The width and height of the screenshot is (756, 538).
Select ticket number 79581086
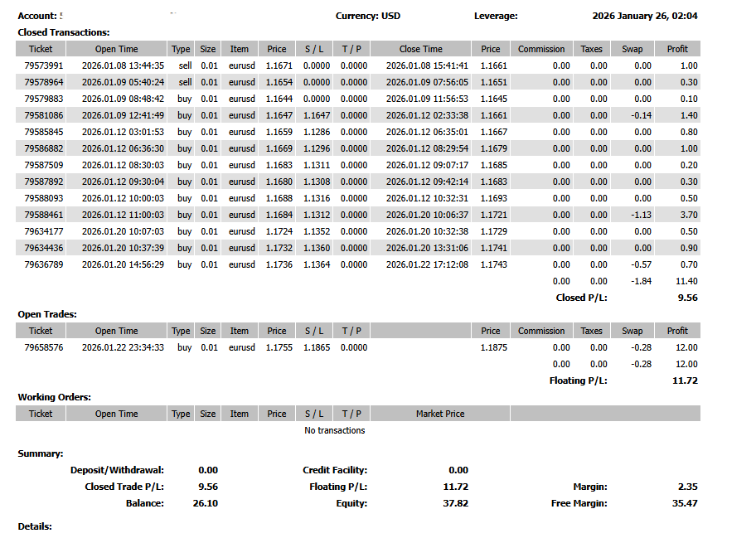pos(44,115)
